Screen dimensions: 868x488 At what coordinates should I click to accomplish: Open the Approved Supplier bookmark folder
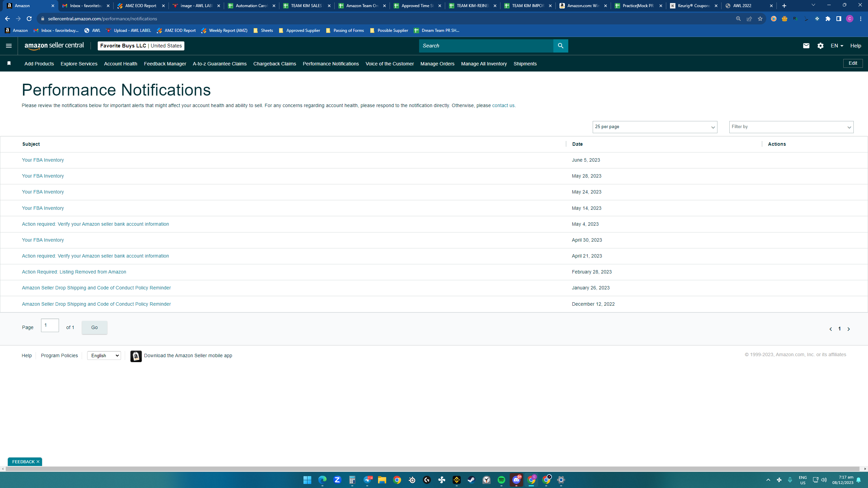click(299, 30)
